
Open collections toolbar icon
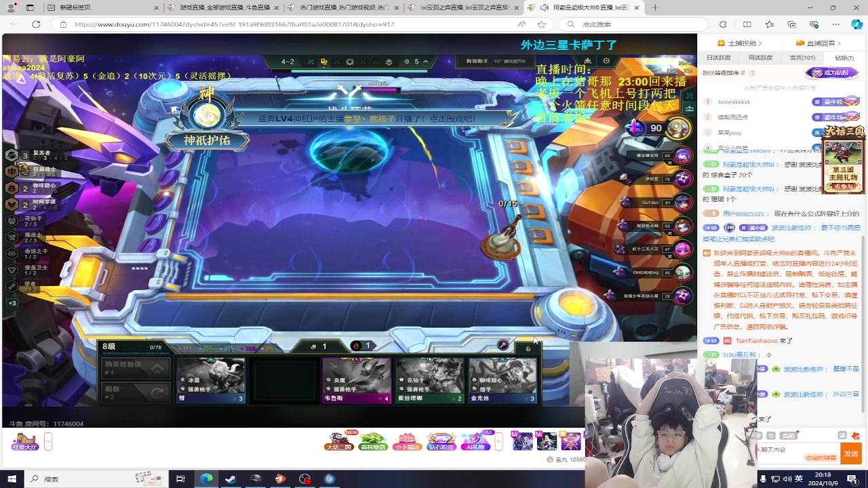(791, 24)
